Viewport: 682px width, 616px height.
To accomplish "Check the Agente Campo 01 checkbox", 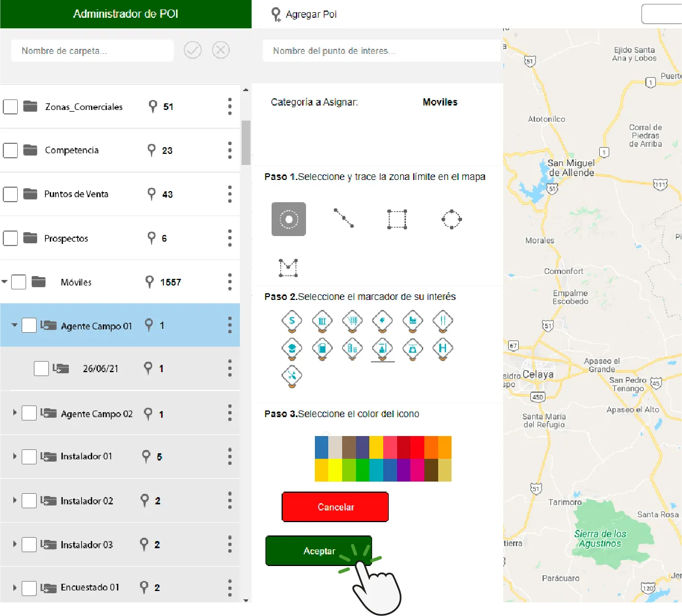I will click(x=29, y=325).
